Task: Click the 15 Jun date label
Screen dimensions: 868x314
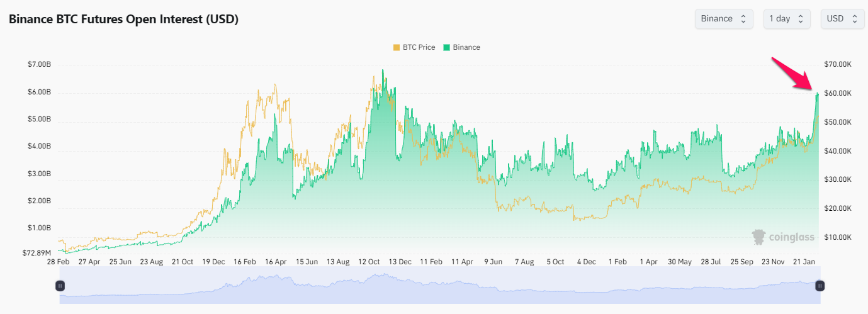Action: 307,261
